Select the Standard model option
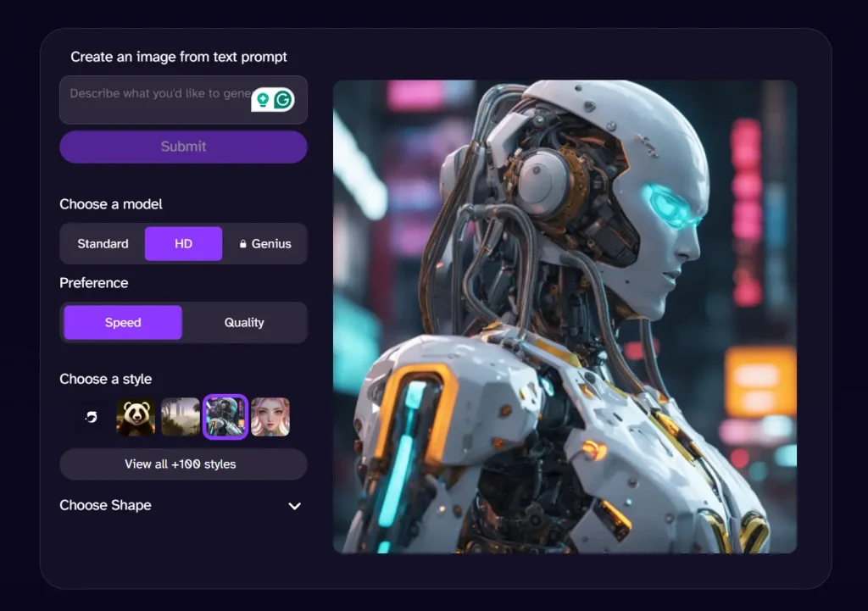Viewport: 868px width, 611px height. 103,244
